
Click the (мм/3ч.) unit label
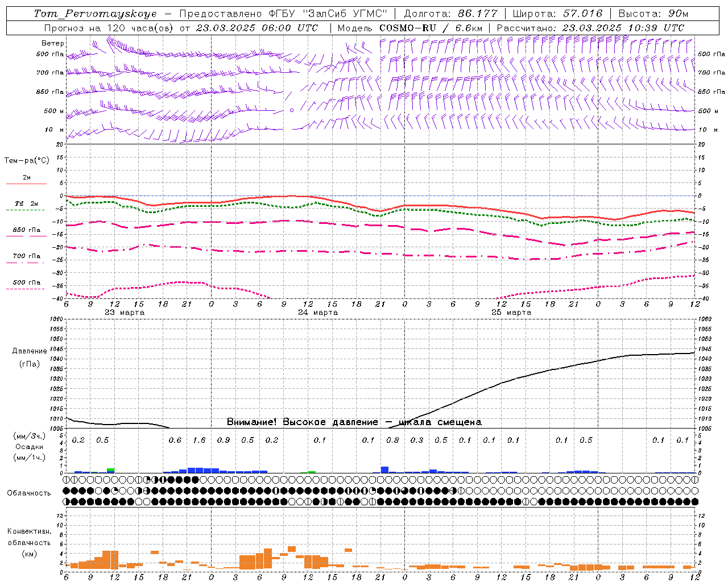click(30, 436)
